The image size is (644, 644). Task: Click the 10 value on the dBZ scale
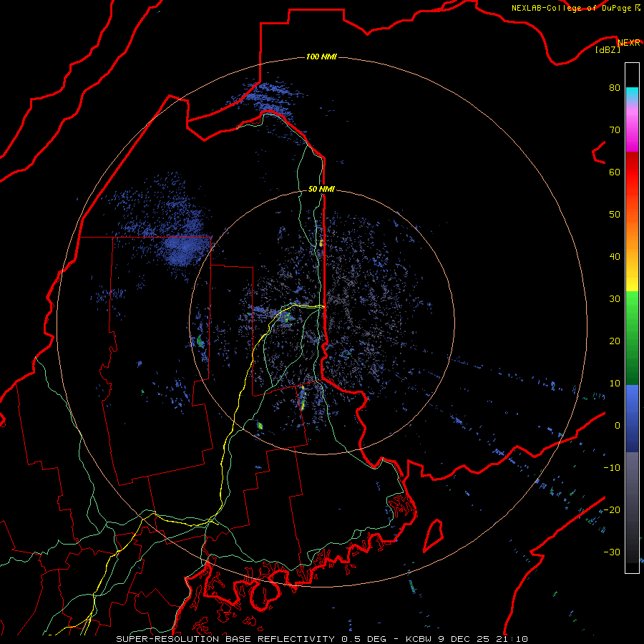pyautogui.click(x=615, y=384)
